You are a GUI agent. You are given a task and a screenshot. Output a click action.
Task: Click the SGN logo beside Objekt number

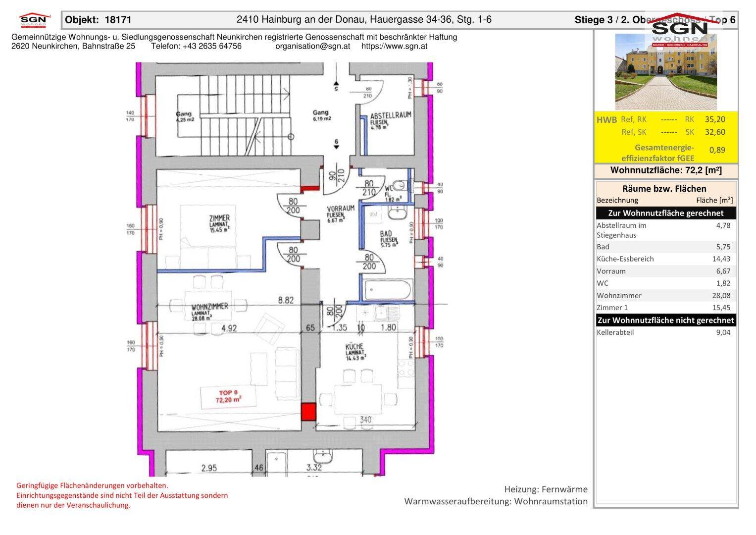[x=35, y=21]
